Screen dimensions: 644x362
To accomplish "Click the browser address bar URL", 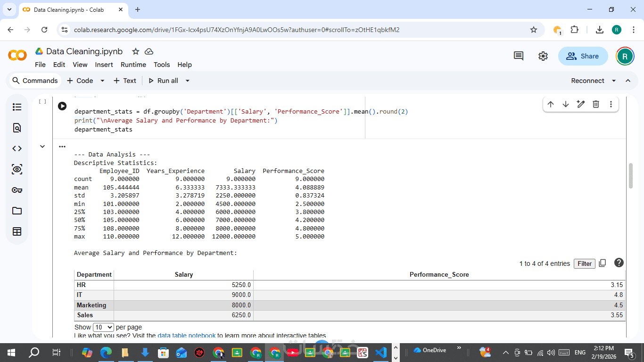I will point(237,30).
